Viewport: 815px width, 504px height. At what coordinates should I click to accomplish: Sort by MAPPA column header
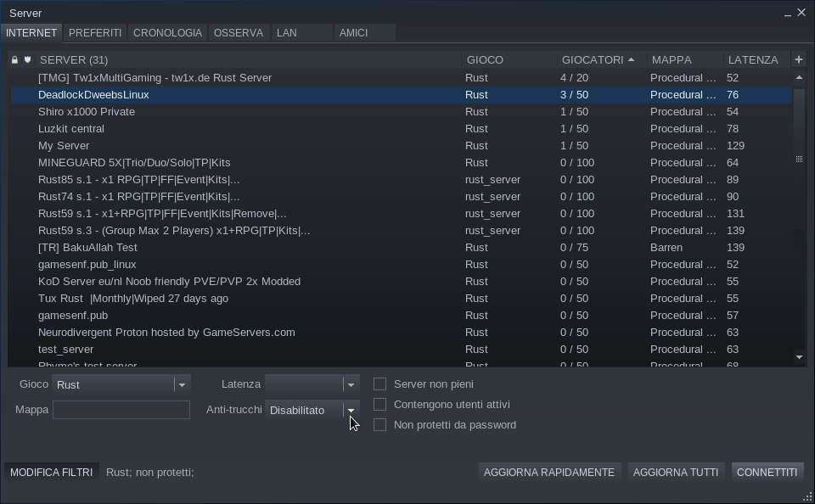click(685, 59)
